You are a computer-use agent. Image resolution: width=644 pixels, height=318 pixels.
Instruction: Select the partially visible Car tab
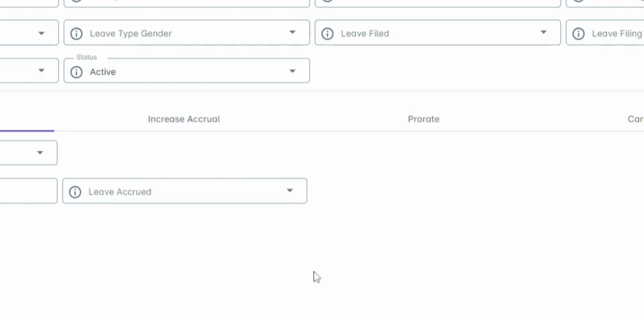635,119
